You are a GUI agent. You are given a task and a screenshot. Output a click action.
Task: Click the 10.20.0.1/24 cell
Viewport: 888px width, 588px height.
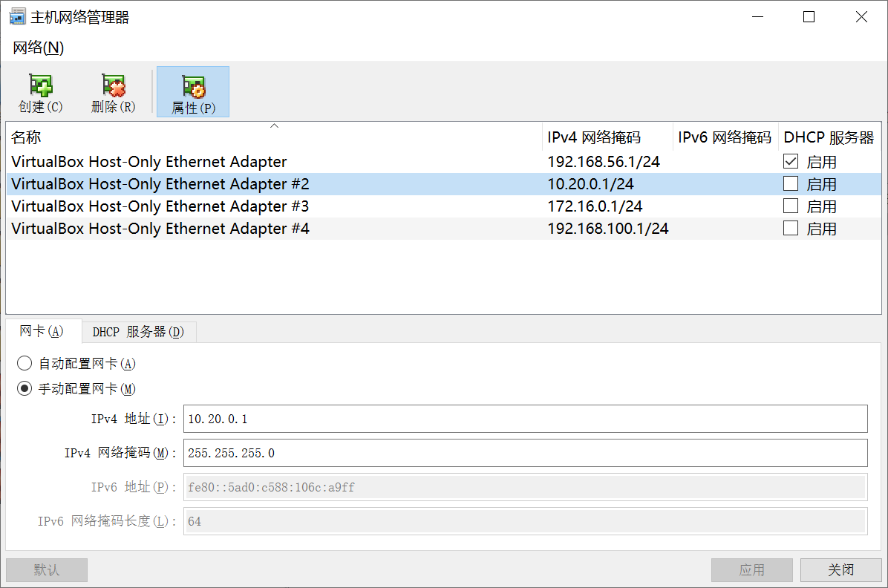(591, 184)
